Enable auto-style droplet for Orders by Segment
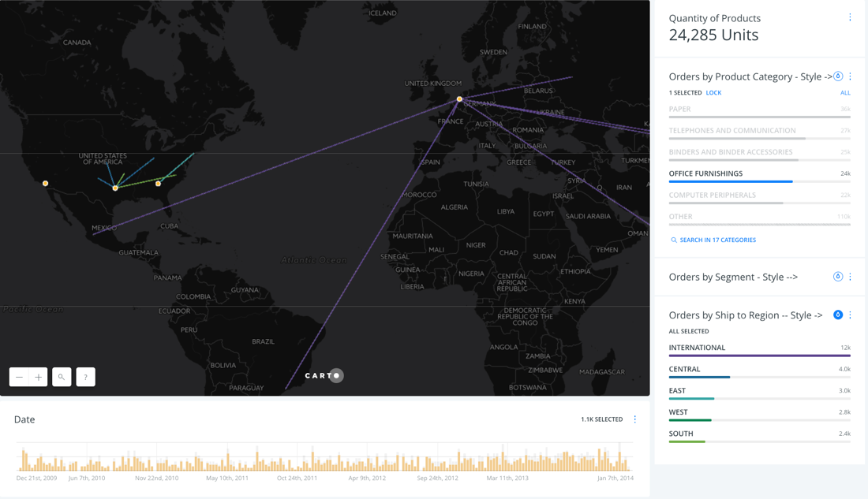868x499 pixels. click(838, 277)
